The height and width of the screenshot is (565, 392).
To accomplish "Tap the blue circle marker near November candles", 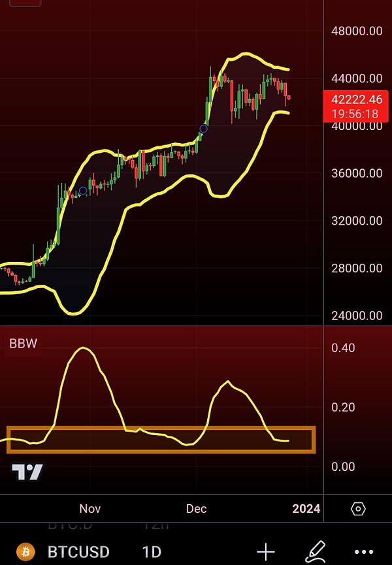I will [83, 191].
